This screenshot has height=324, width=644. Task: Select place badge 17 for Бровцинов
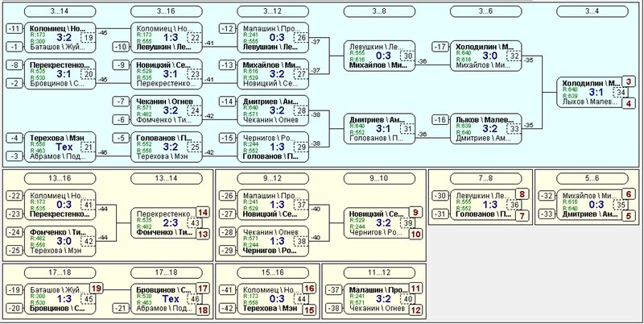point(203,289)
